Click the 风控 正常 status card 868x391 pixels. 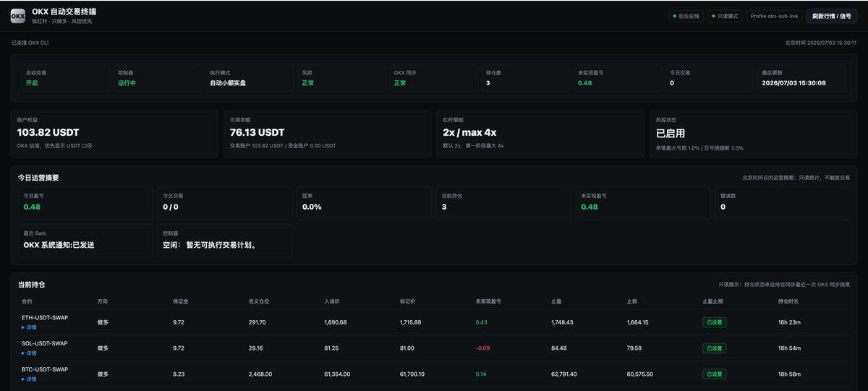[341, 78]
